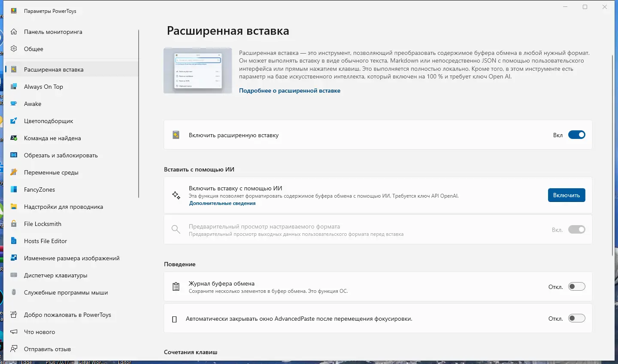This screenshot has width=618, height=364.
Task: Select 'Цветоподборщик' label in the sidebar
Action: [48, 121]
